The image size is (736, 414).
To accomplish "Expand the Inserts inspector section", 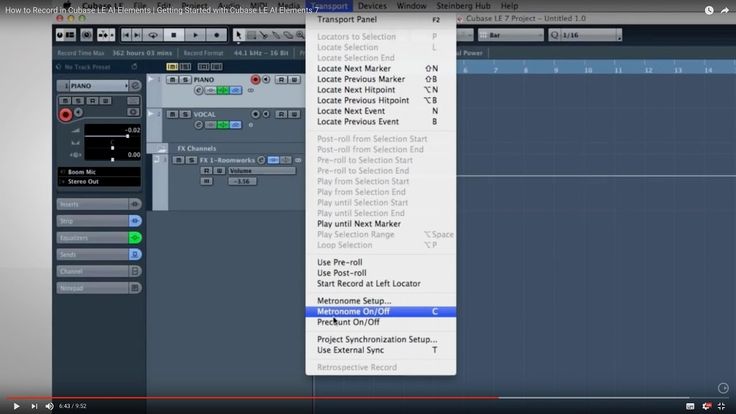I will pyautogui.click(x=92, y=204).
